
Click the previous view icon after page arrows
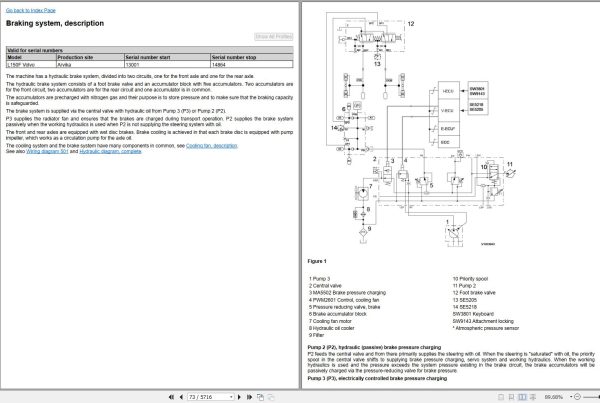click(261, 397)
